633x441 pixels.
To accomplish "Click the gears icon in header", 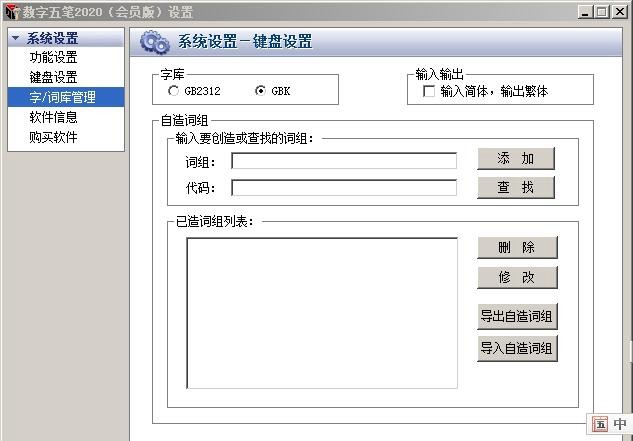I will click(155, 42).
